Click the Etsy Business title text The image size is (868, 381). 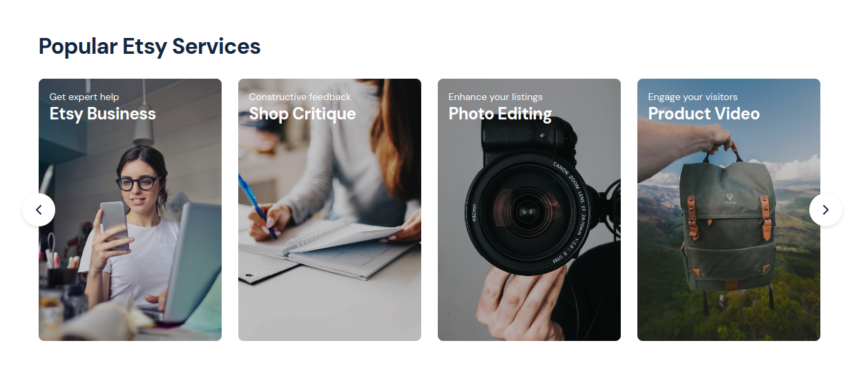(x=103, y=114)
